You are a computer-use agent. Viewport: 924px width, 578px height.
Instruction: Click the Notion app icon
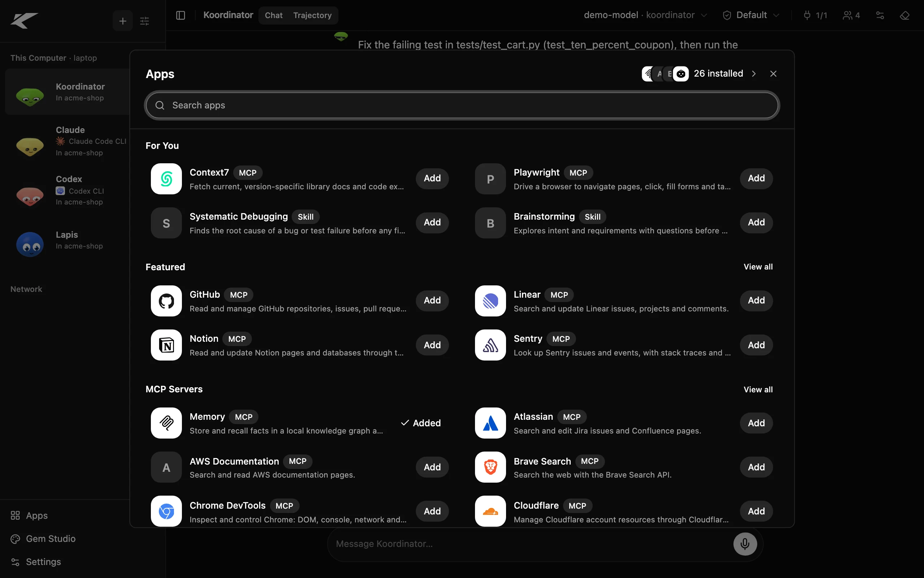coord(166,345)
